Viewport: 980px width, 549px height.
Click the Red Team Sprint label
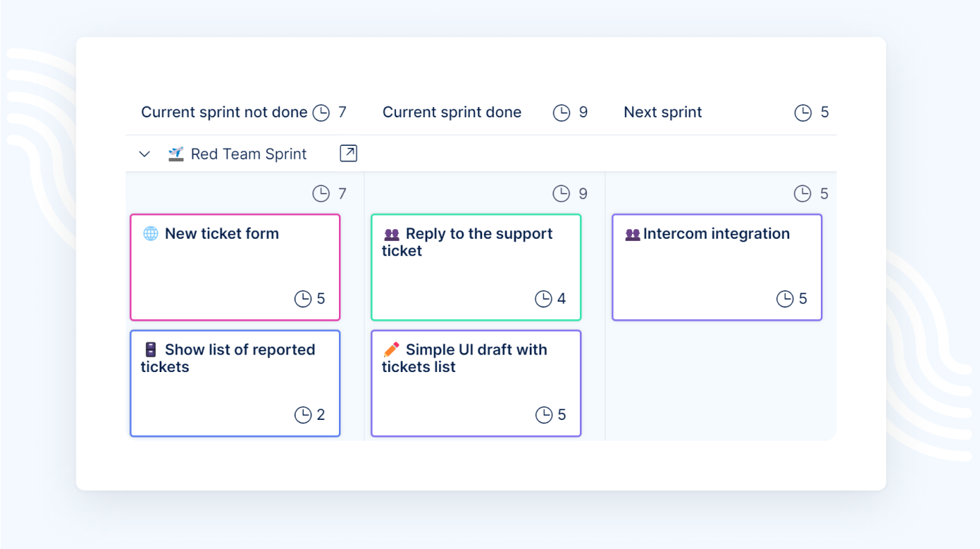(x=249, y=154)
